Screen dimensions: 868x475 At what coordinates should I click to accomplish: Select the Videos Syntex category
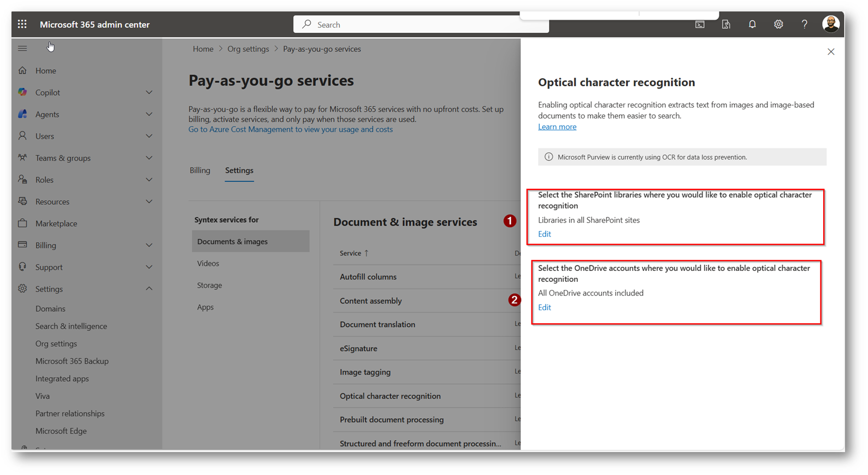point(208,263)
